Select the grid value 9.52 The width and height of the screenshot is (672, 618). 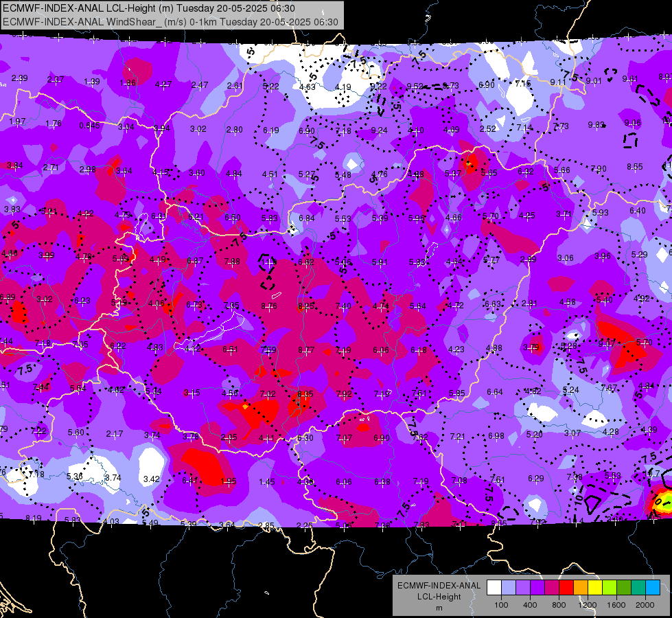(x=415, y=87)
